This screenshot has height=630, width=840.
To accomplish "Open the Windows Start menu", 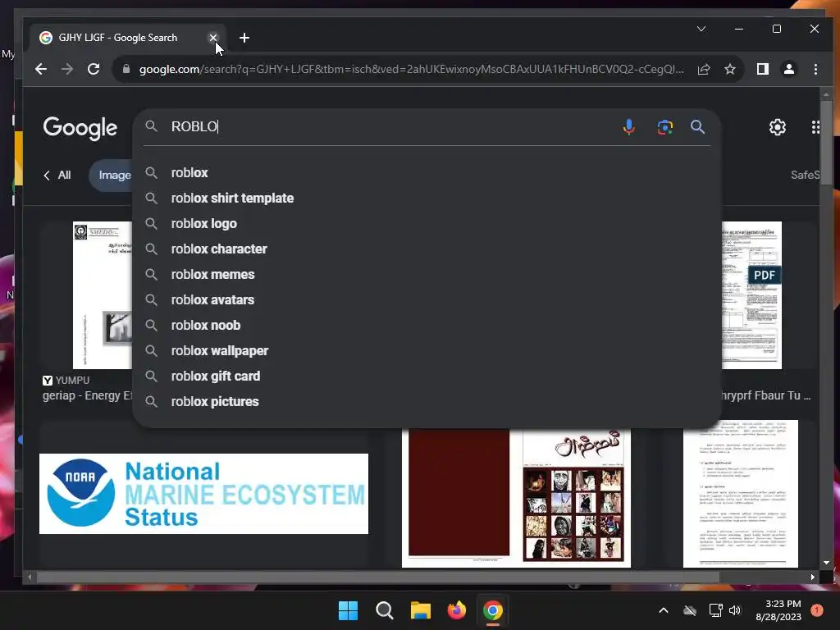I will tap(348, 610).
